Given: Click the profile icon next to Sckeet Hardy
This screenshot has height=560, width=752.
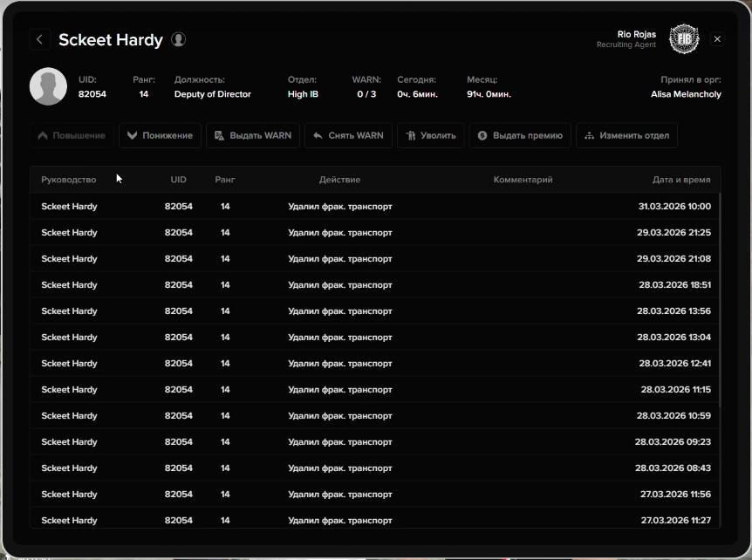Looking at the screenshot, I should pos(179,39).
